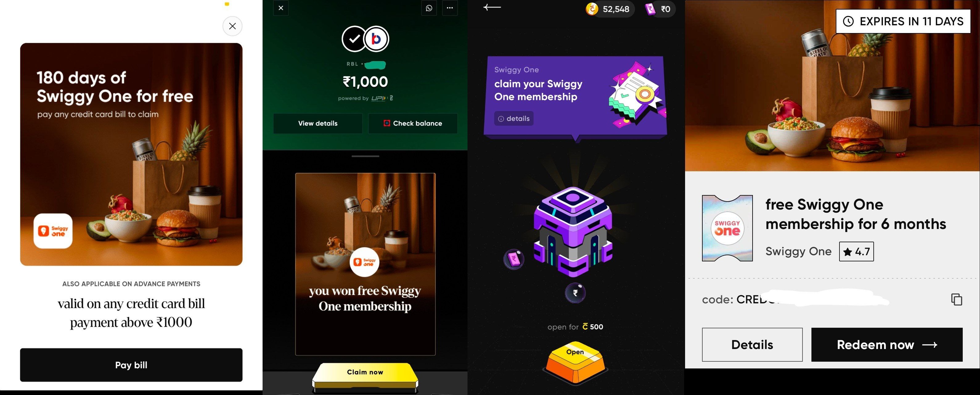This screenshot has height=395, width=980.
Task: Go back using the left arrow
Action: [492, 7]
